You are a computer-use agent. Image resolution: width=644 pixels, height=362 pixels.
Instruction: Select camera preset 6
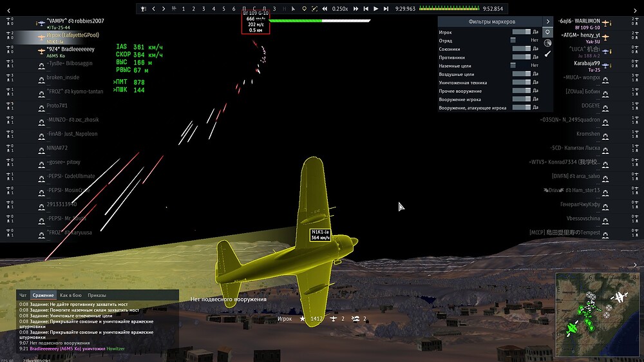click(234, 8)
